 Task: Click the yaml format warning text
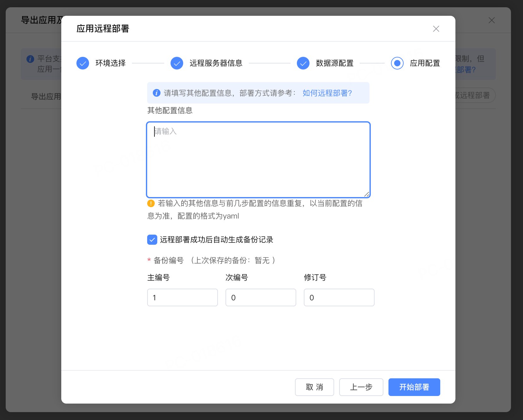click(255, 210)
